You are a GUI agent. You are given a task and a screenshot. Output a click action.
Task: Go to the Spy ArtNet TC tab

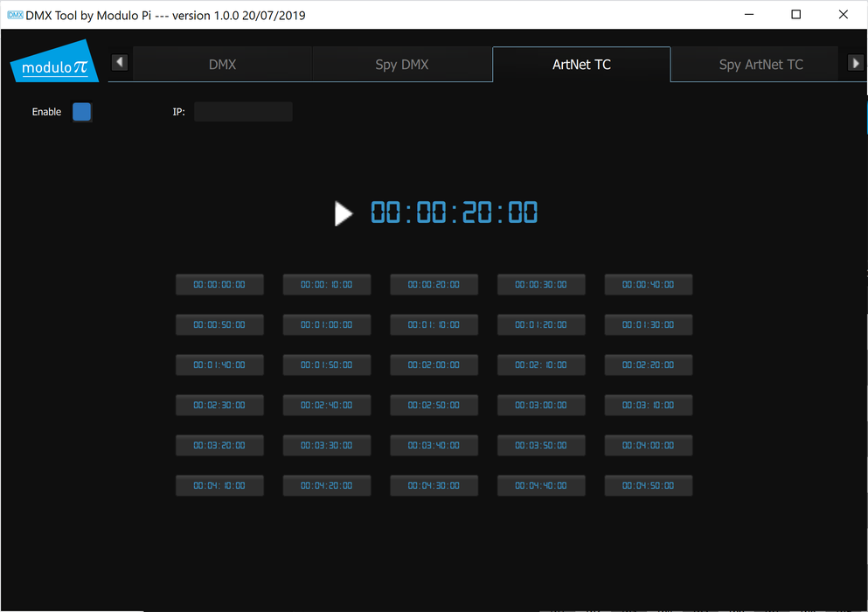click(760, 64)
